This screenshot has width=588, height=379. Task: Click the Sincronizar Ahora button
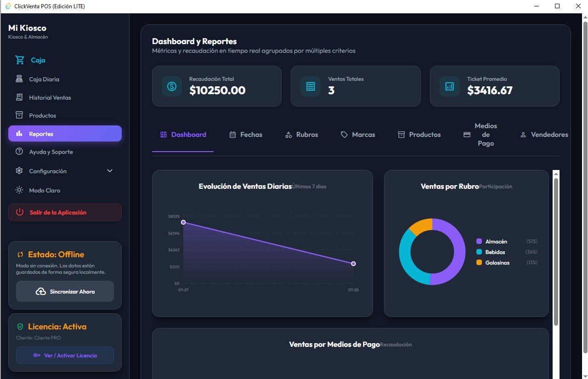65,291
